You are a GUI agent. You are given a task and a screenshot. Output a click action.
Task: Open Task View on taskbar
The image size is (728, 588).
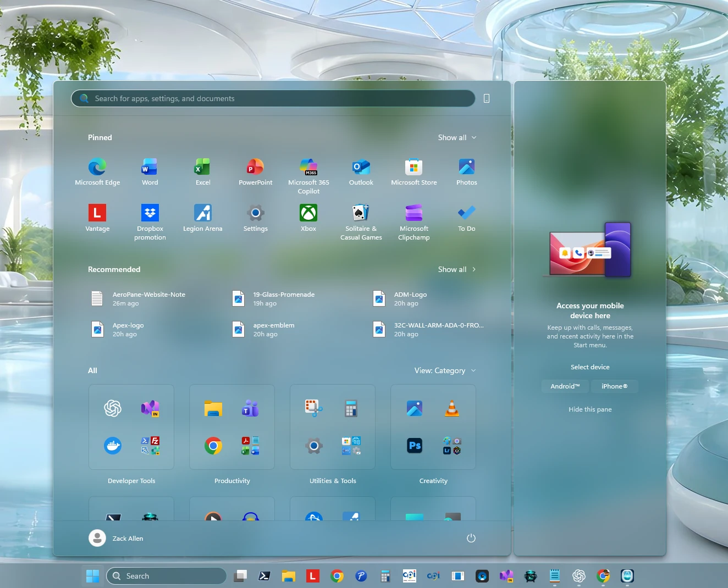240,576
